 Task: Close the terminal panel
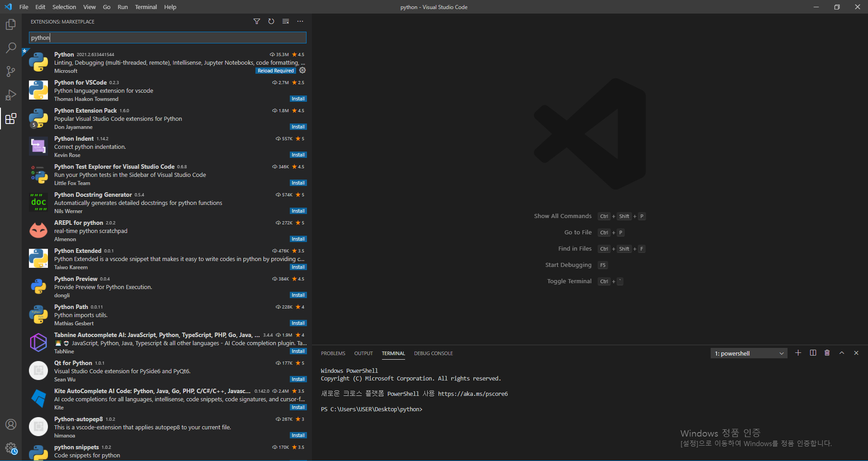click(x=856, y=353)
